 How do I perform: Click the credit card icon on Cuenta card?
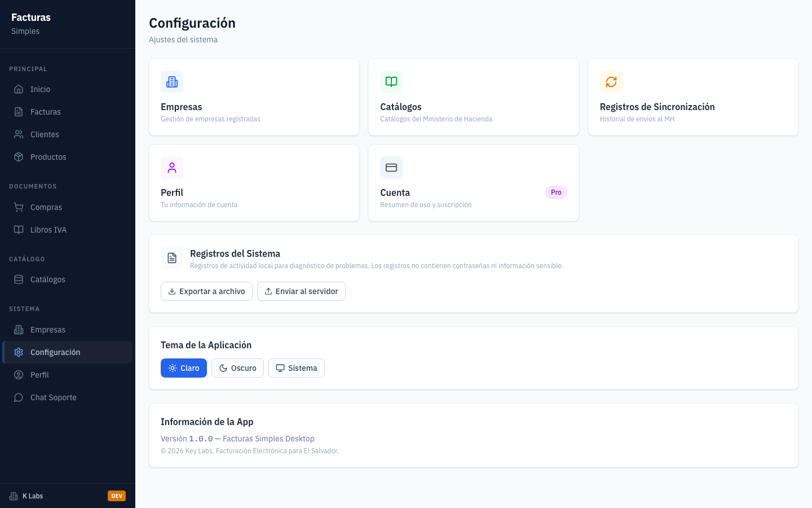tap(391, 168)
